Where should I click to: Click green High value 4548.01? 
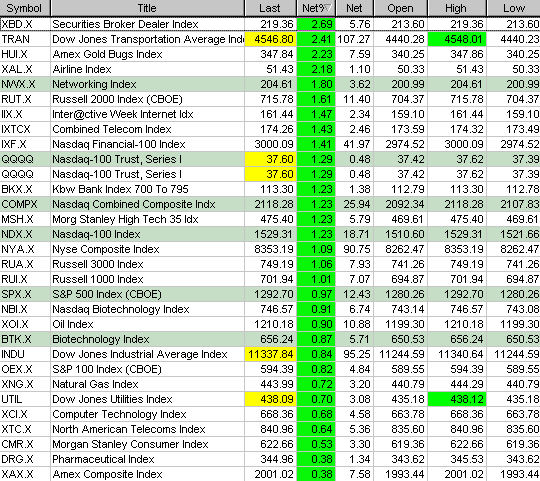[x=457, y=39]
